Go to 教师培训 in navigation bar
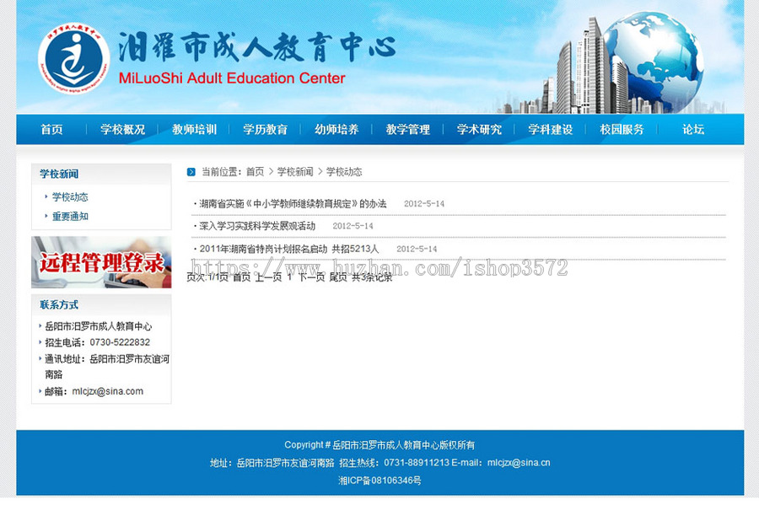This screenshot has height=532, width=759. click(x=194, y=129)
